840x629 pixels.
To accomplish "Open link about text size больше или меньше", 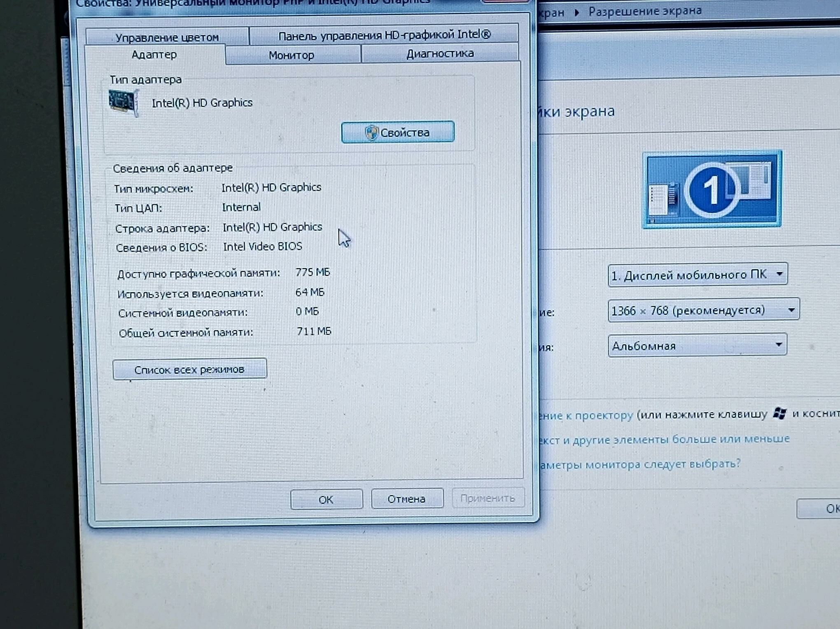I will click(664, 439).
